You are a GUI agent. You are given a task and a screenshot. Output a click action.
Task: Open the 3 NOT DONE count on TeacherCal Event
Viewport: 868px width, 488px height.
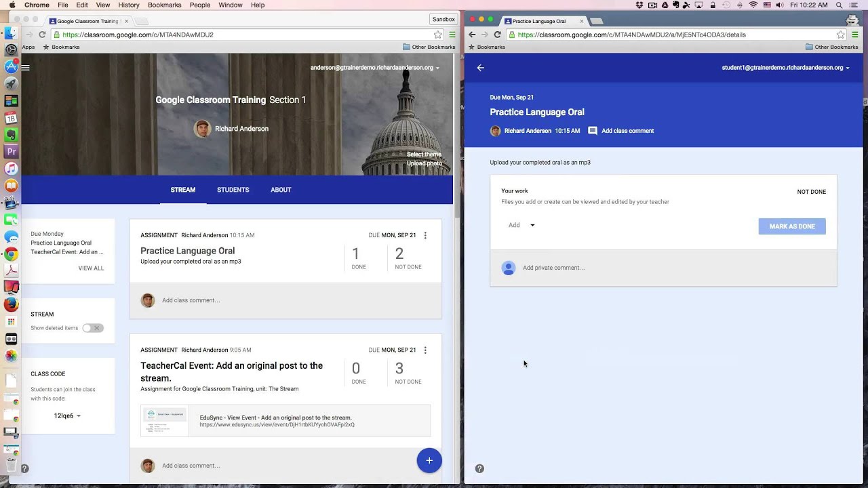(x=408, y=373)
